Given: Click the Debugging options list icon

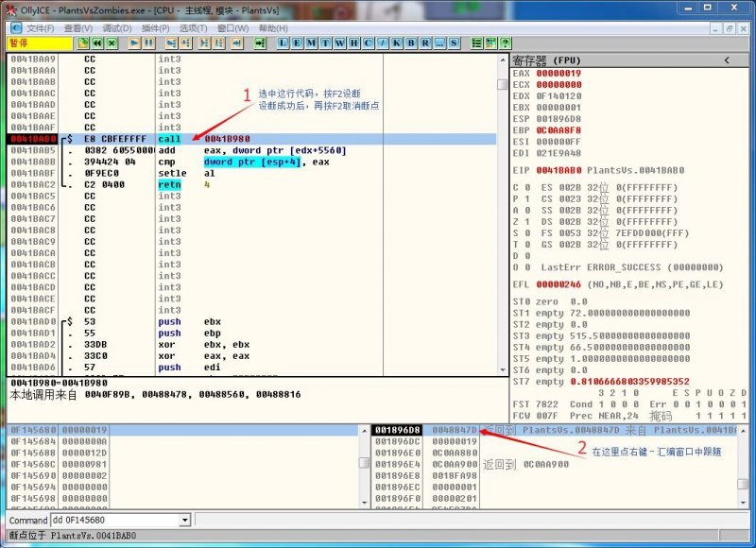Looking at the screenshot, I should [x=477, y=43].
